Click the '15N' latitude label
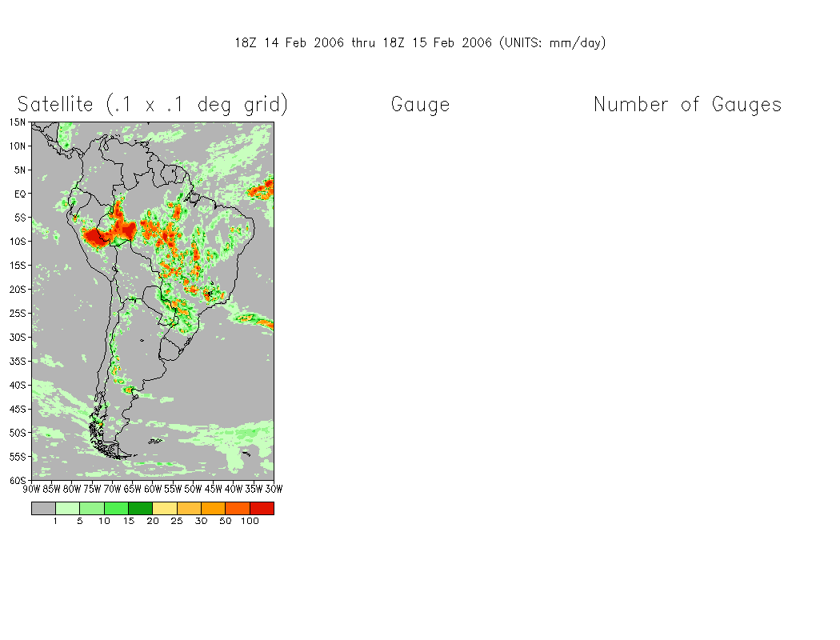The height and width of the screenshot is (640, 840). click(17, 122)
